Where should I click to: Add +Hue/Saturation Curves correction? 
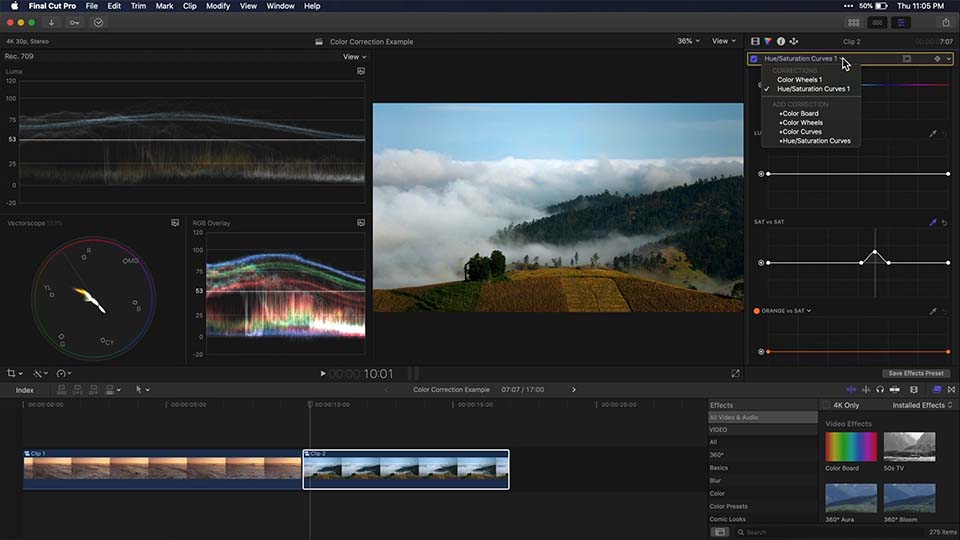coord(814,141)
